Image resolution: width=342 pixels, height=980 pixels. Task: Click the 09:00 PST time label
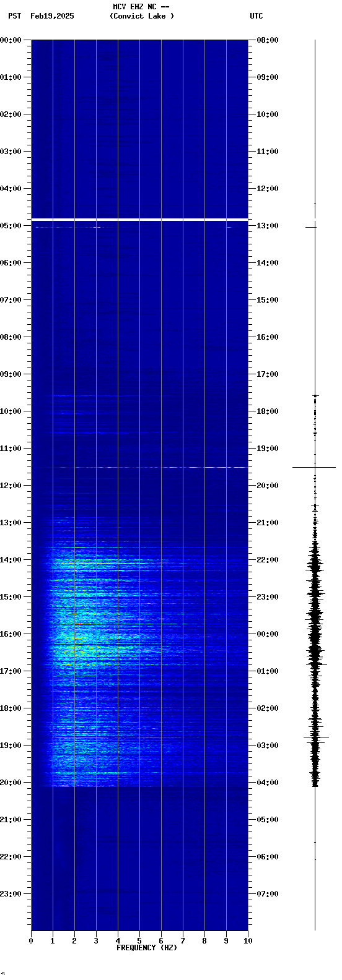11,374
